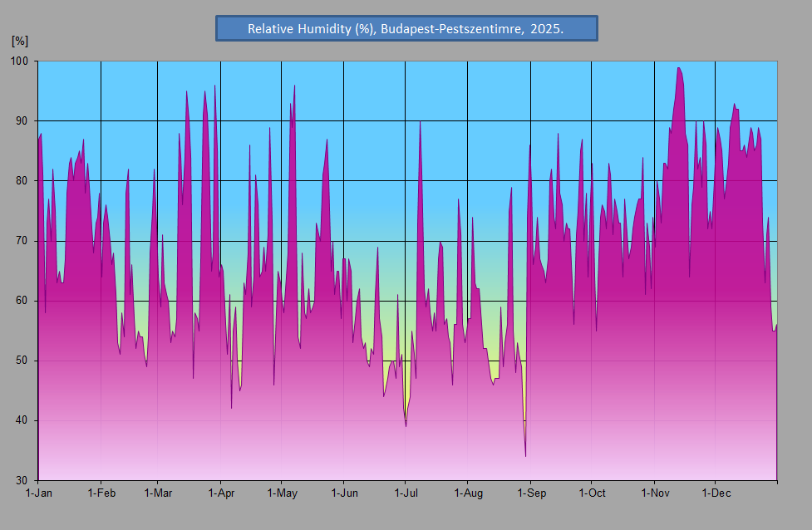Click the 1-May x-axis label
The image size is (812, 530).
click(x=283, y=493)
